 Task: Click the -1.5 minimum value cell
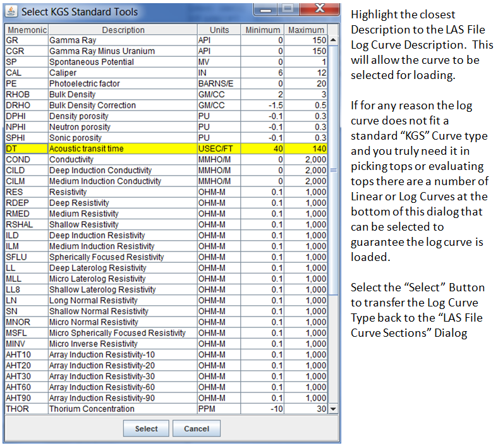pyautogui.click(x=263, y=105)
